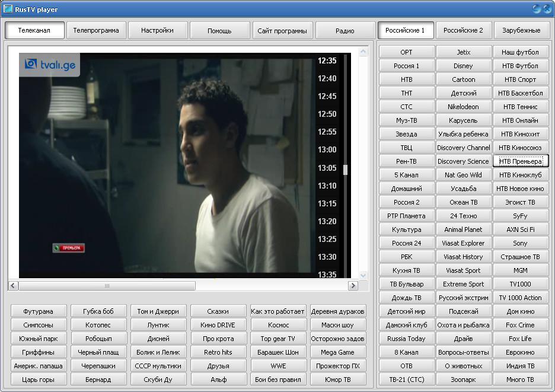Open the Телепрограмма tab
This screenshot has height=392, width=555.
[96, 30]
